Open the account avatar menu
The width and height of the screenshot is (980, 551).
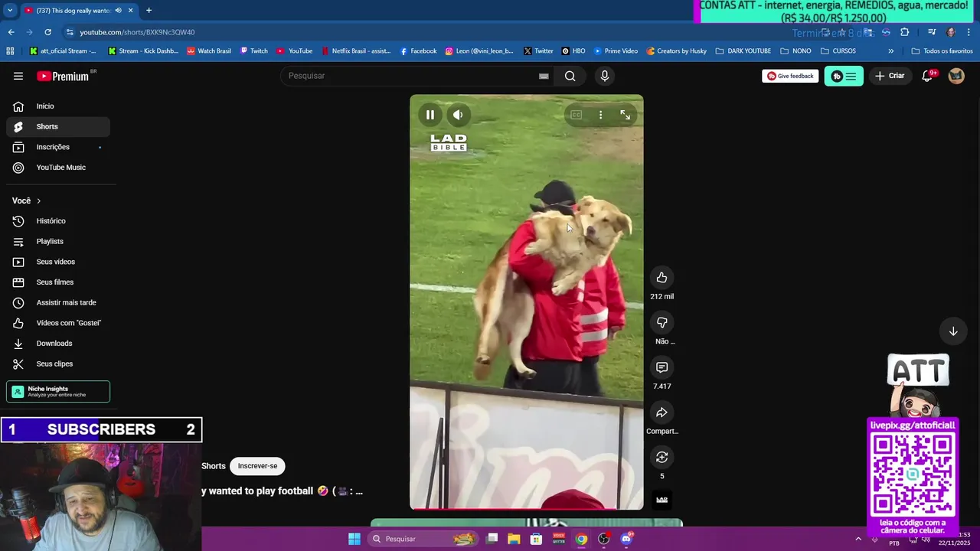pyautogui.click(x=956, y=76)
